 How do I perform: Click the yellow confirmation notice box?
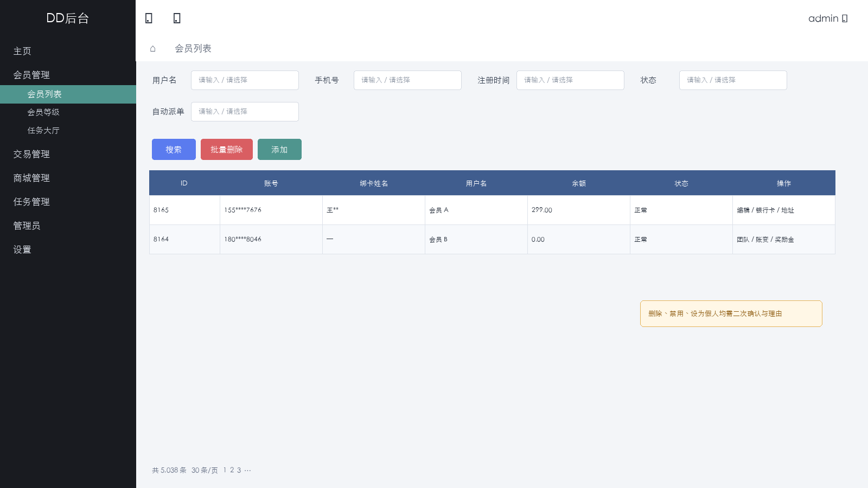tap(731, 314)
